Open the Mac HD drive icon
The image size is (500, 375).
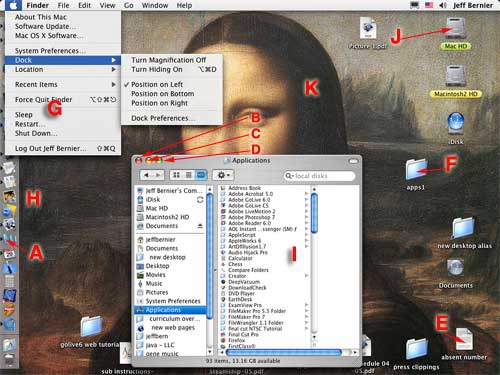pyautogui.click(x=455, y=28)
